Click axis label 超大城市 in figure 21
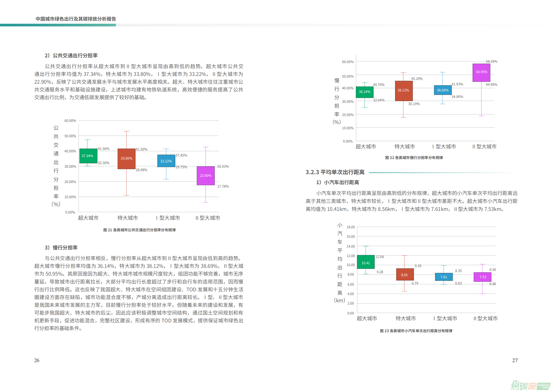Screen dimensions: 552x392 [x=88, y=218]
